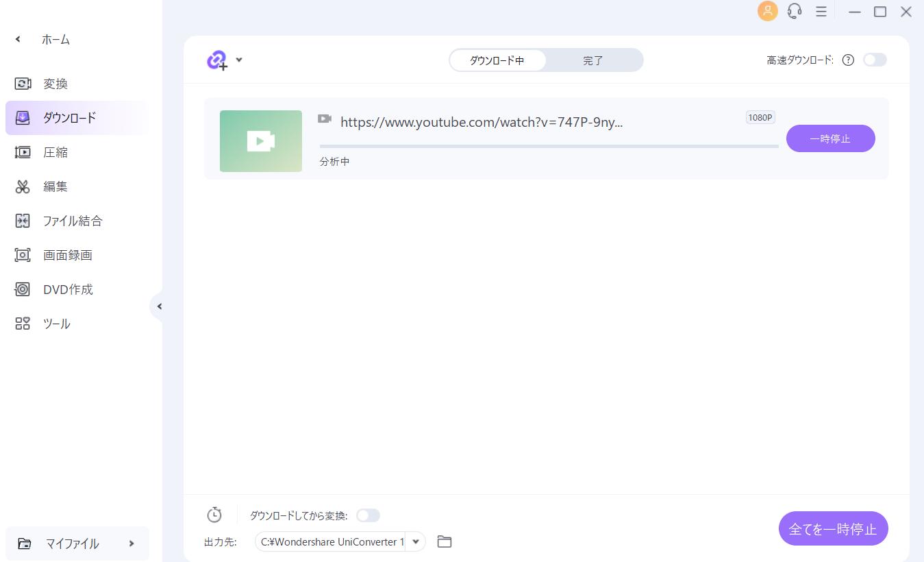Click the video thumbnail of YouTube download
Image resolution: width=924 pixels, height=562 pixels.
pos(261,141)
